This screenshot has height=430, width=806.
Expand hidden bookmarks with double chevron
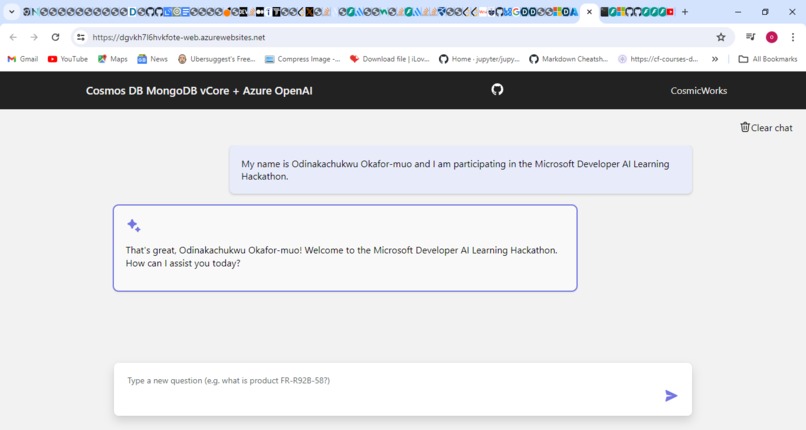(x=715, y=59)
